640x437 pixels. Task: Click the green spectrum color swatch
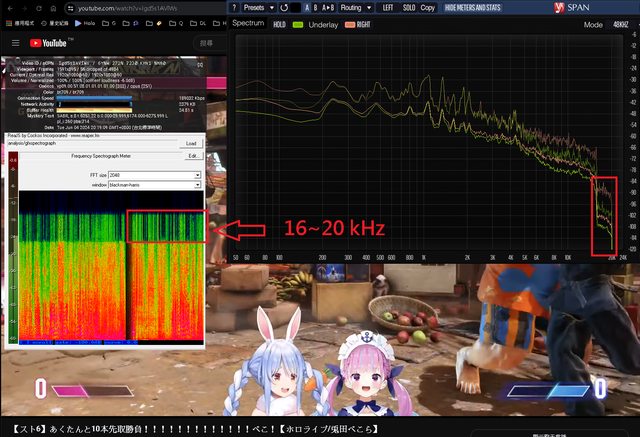[298, 25]
